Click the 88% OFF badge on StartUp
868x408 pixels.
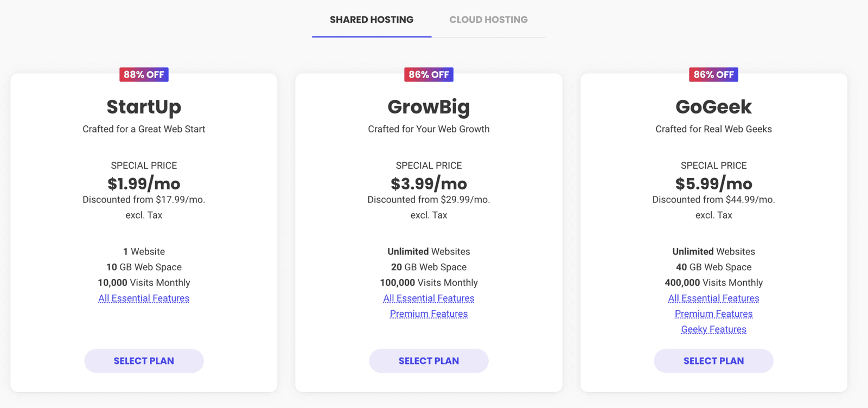pos(144,74)
